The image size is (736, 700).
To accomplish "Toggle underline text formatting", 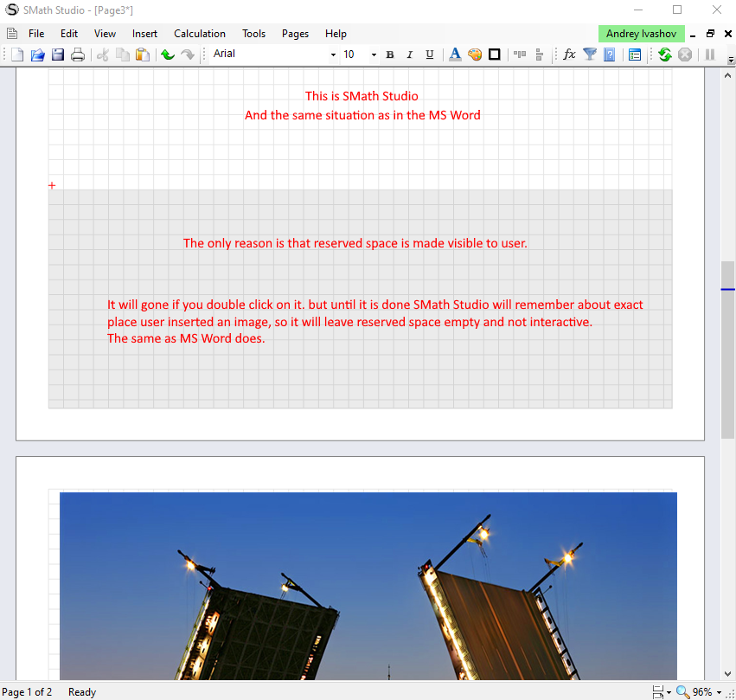I will (430, 55).
